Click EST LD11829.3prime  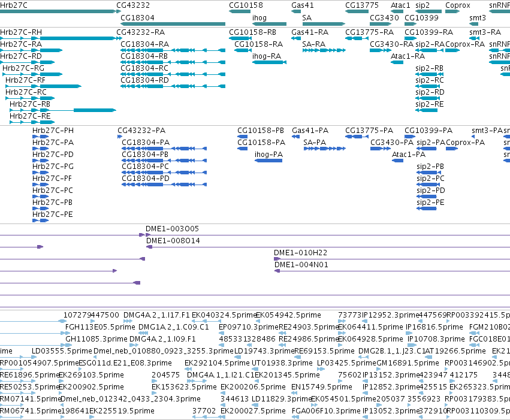[x=282, y=399]
